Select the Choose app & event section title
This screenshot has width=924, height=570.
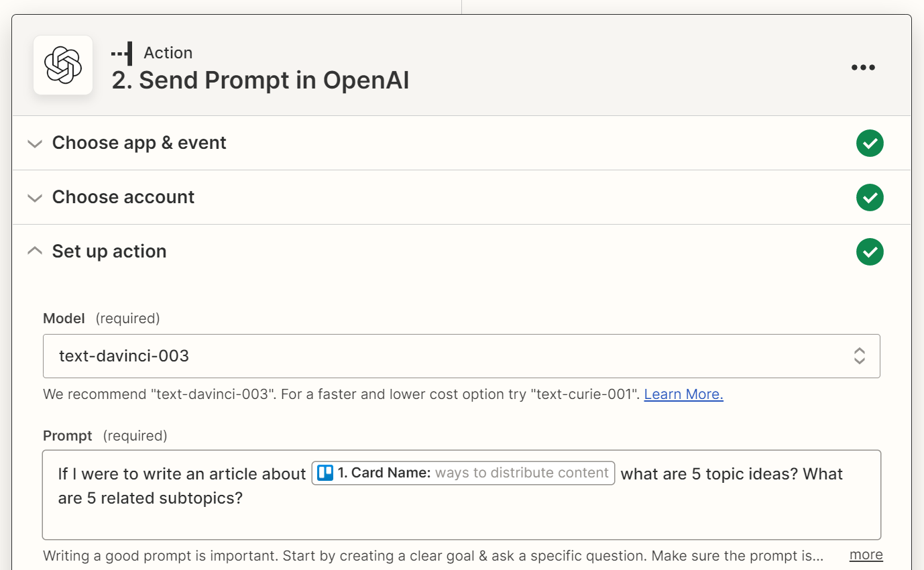139,143
